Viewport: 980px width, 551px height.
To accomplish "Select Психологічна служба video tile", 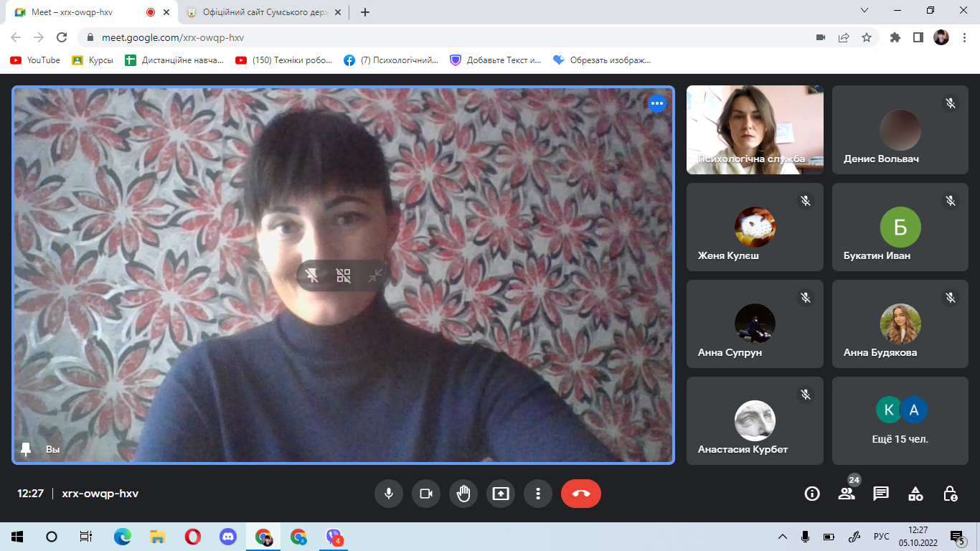I will click(x=755, y=130).
